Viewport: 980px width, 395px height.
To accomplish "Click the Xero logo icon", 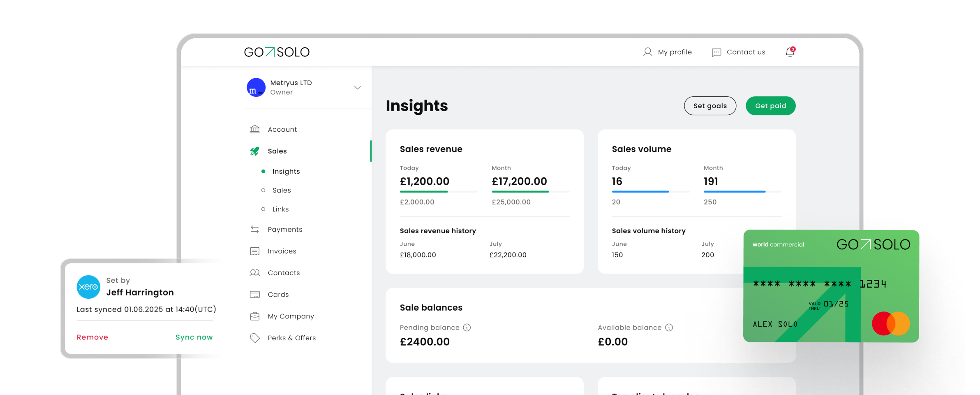I will point(88,287).
